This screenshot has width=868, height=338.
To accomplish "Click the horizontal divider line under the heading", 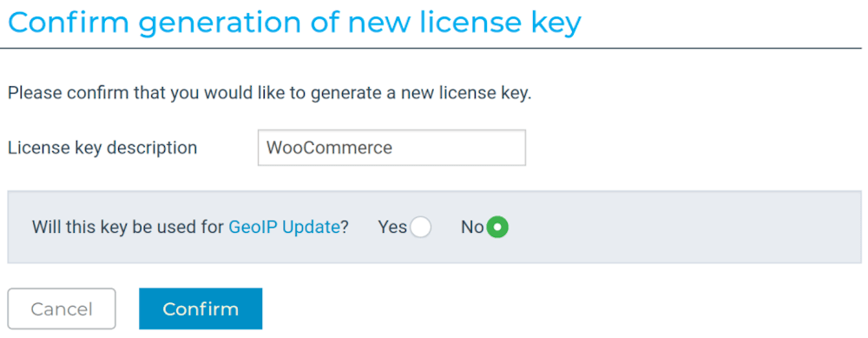I will [434, 48].
